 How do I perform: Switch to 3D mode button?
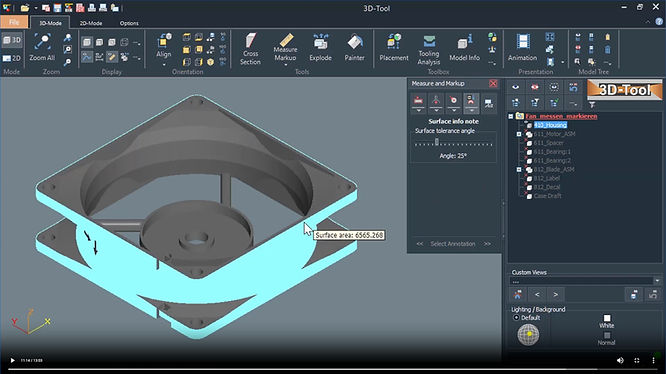coord(12,40)
